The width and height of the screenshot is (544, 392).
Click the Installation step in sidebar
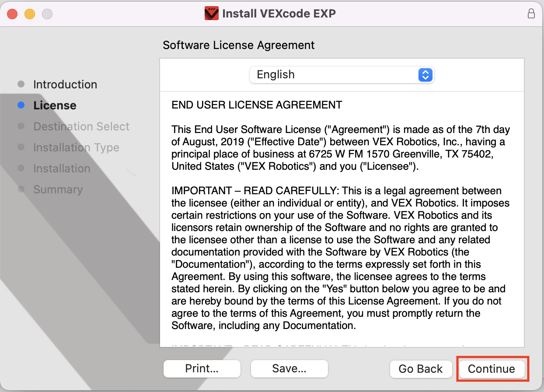click(62, 168)
